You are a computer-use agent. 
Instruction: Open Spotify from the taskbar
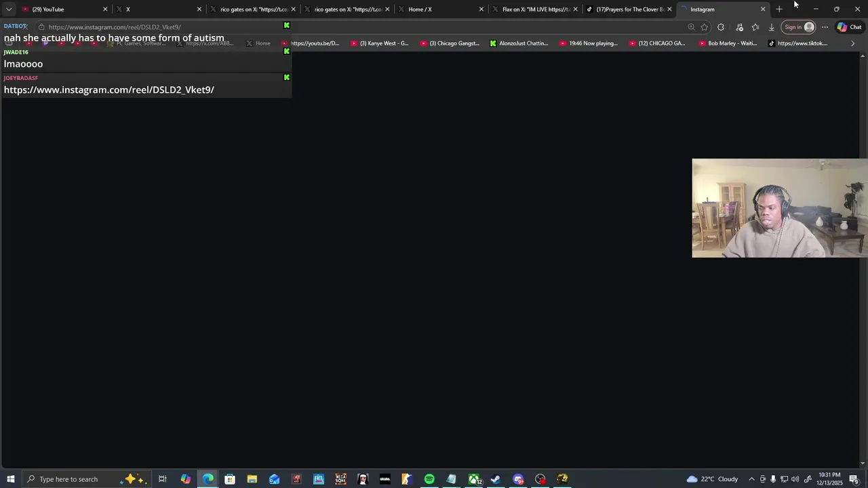[x=429, y=479]
